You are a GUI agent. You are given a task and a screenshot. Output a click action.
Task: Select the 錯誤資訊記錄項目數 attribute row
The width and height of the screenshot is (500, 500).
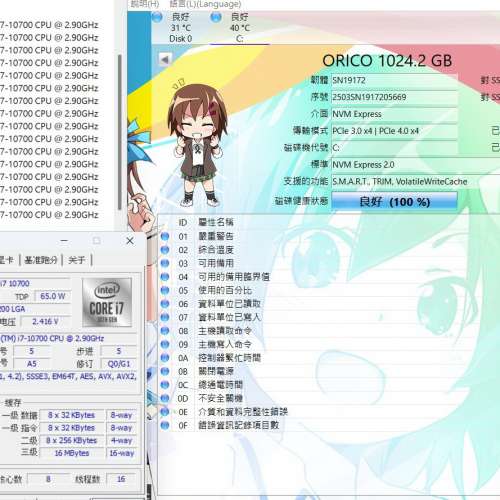(328, 425)
